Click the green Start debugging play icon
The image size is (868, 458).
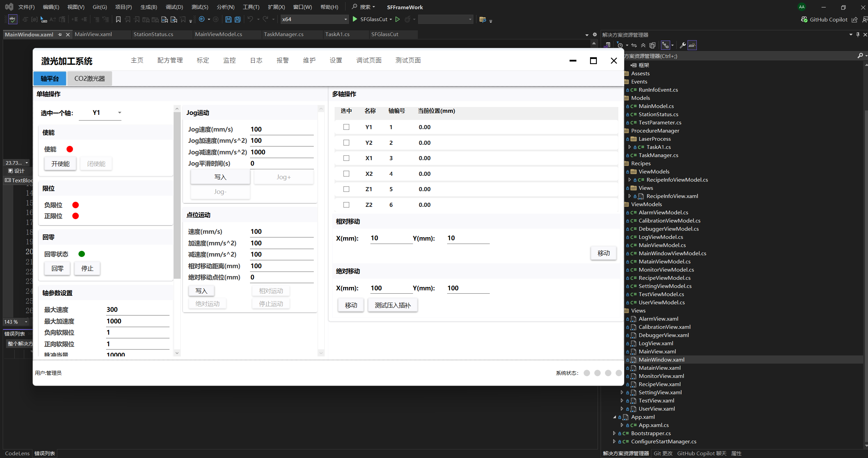(355, 19)
